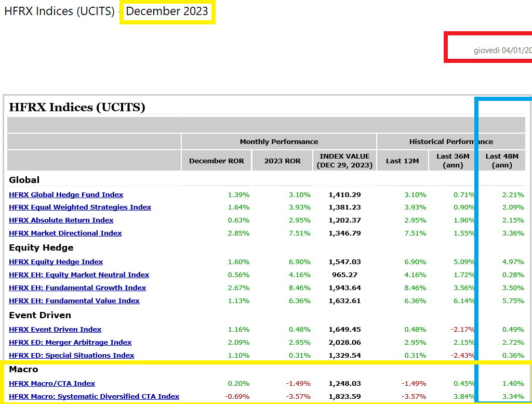The image size is (532, 404).
Task: Click Last 36M value -2.43%
Action: coord(462,356)
